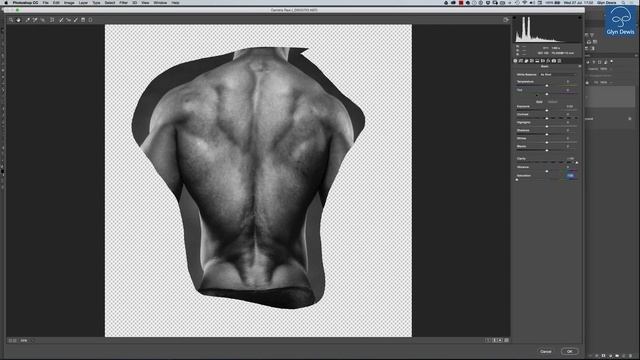Image resolution: width=640 pixels, height=360 pixels.
Task: Toggle shadow clipping warning on histogram
Action: (514, 18)
